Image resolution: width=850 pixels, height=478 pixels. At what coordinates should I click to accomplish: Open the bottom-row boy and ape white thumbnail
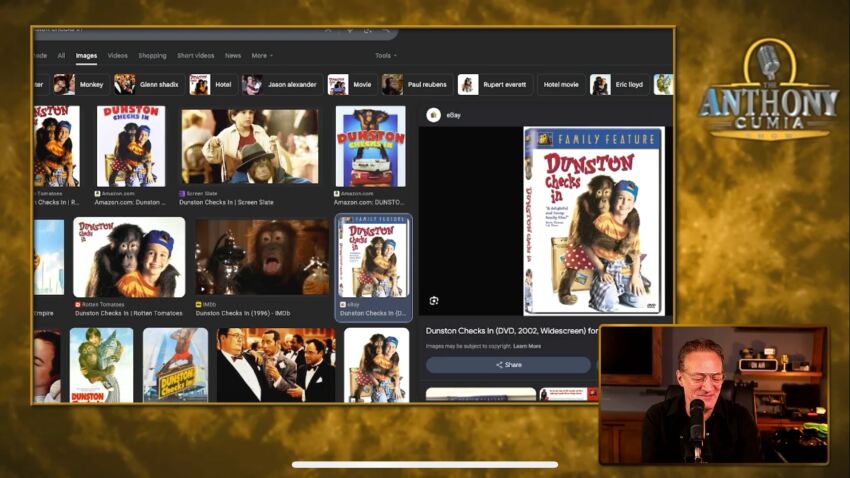pos(376,365)
